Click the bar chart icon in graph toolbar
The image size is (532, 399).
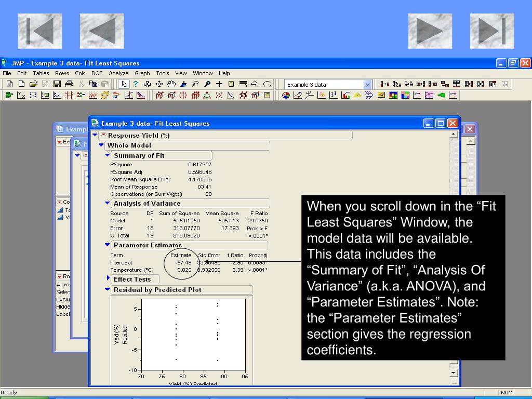(345, 96)
